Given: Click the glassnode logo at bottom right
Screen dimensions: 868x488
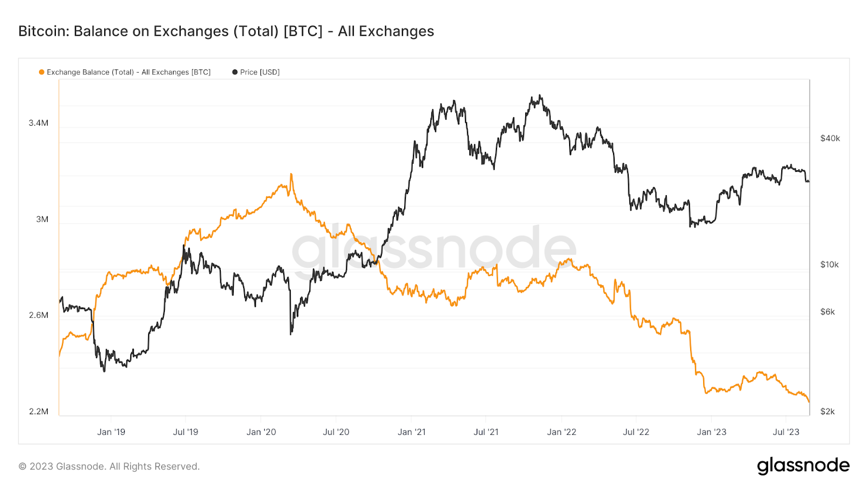Looking at the screenshot, I should pos(803,466).
